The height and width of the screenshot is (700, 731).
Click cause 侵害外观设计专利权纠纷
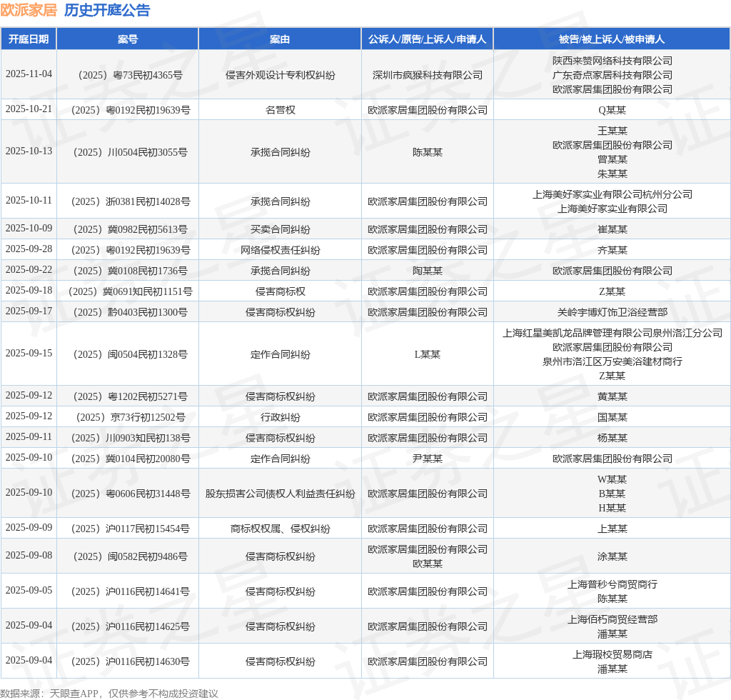(280, 75)
